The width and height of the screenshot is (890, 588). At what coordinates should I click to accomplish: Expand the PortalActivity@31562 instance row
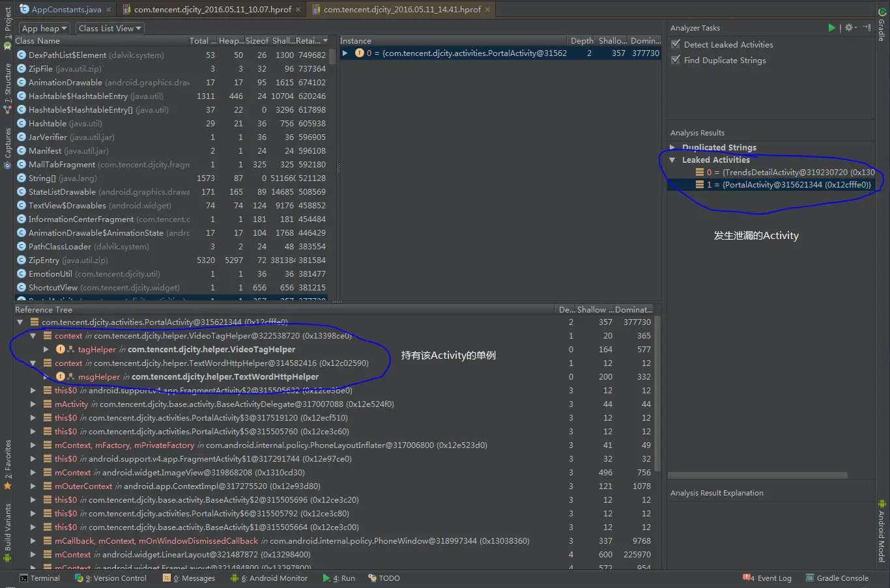pos(345,53)
